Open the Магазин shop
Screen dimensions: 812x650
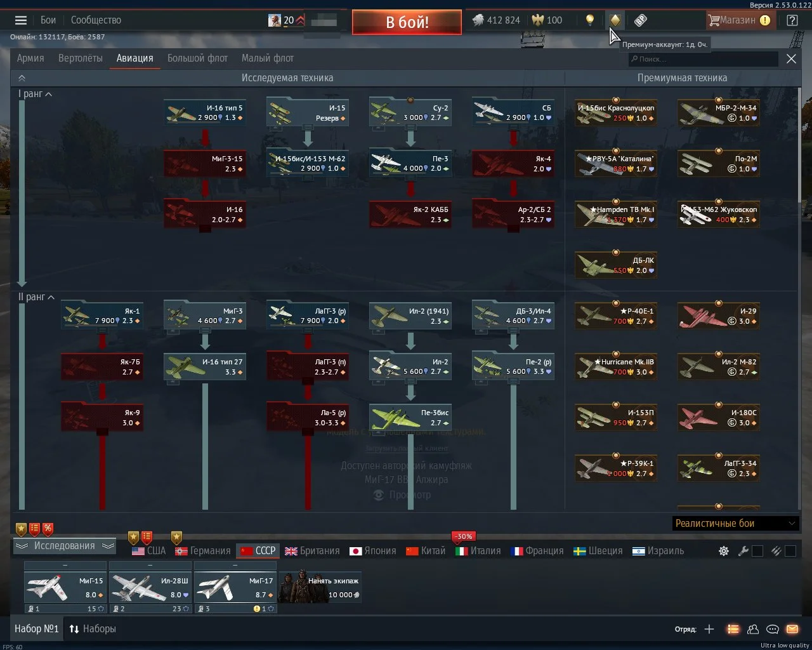[x=739, y=20]
